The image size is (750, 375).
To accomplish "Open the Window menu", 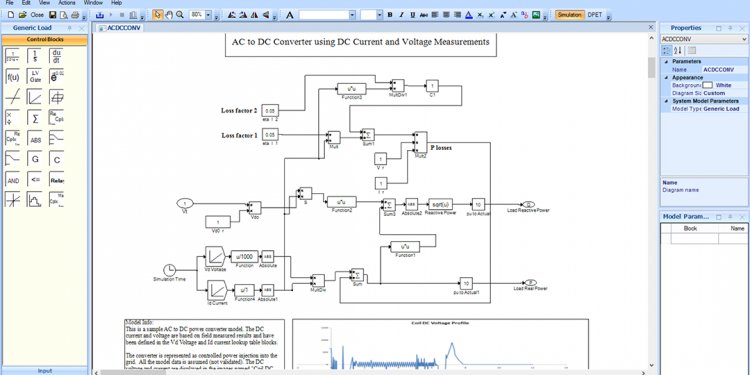I will [93, 3].
